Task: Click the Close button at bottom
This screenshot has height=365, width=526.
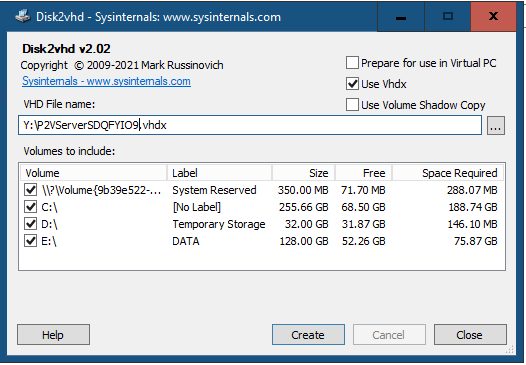Action: [470, 334]
